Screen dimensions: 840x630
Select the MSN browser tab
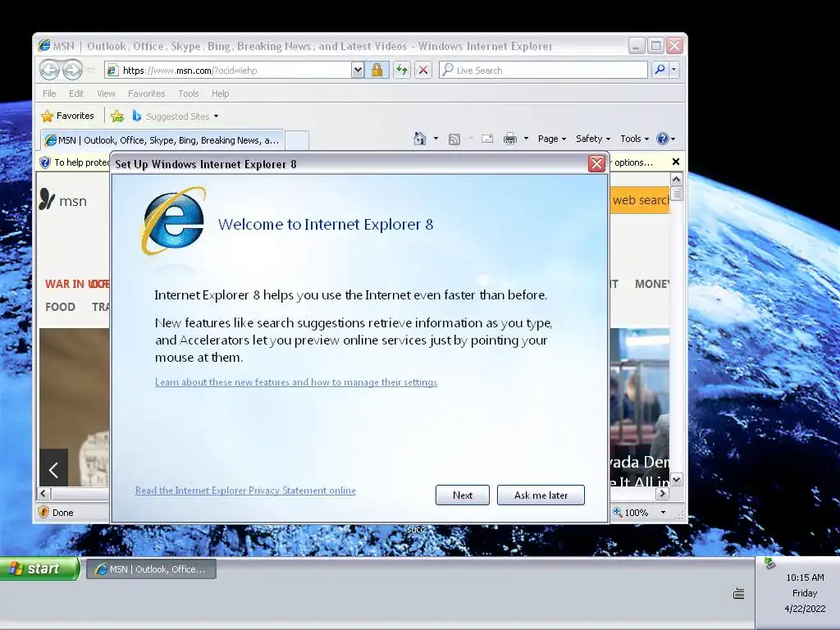tap(162, 140)
